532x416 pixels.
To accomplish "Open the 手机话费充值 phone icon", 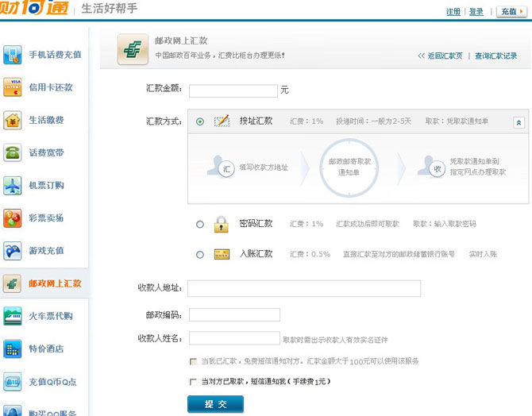I will [x=13, y=55].
